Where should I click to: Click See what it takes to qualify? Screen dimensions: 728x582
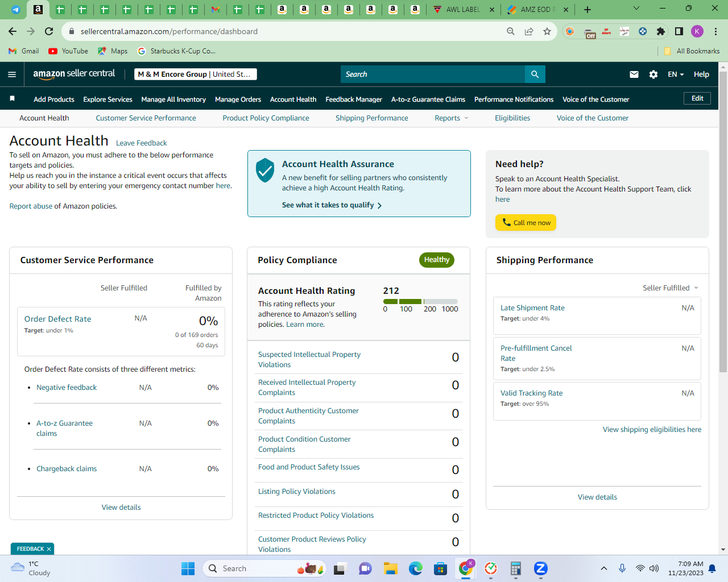(332, 205)
